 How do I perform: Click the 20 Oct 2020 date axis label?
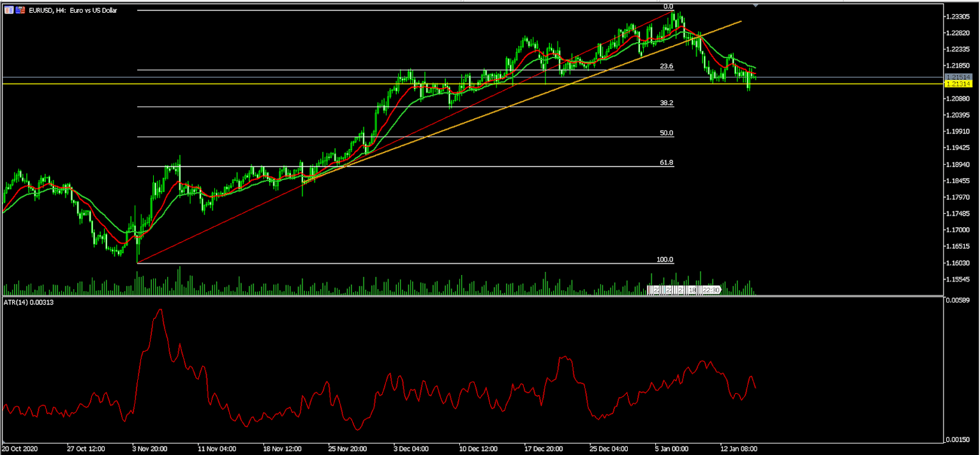pyautogui.click(x=21, y=449)
